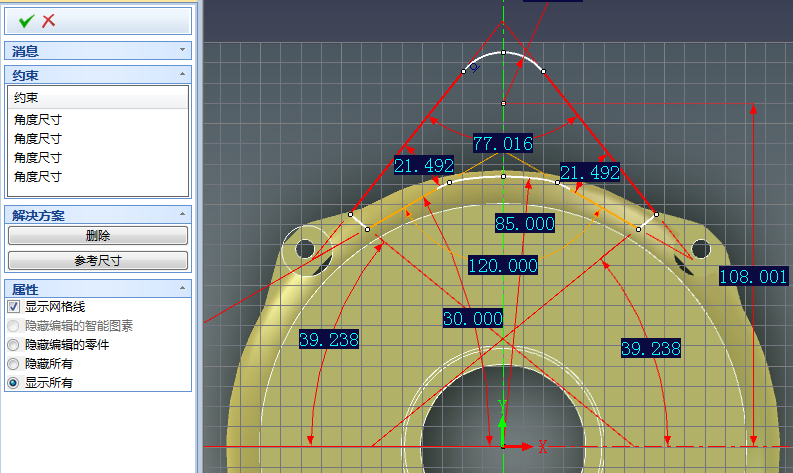
Task: Click the sketch origin X axis arrow
Action: coord(520,446)
